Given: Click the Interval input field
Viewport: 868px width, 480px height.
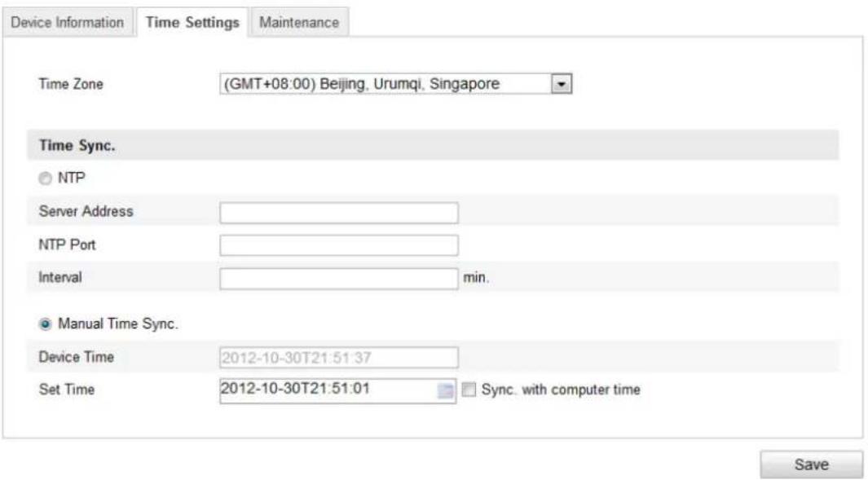Looking at the screenshot, I should (x=339, y=279).
